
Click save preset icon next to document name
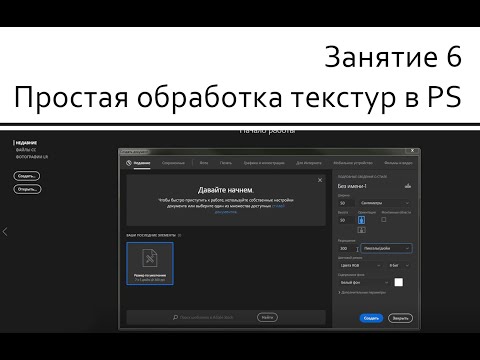tap(408, 186)
